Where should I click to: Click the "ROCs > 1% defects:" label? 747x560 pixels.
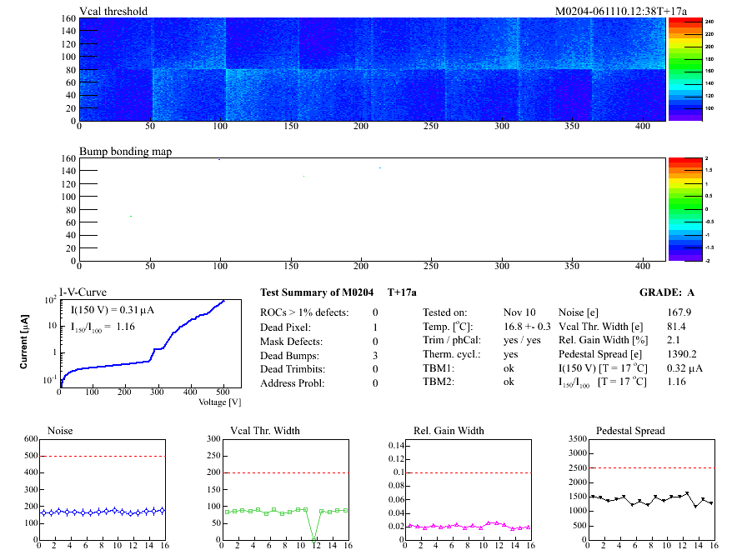tap(304, 312)
